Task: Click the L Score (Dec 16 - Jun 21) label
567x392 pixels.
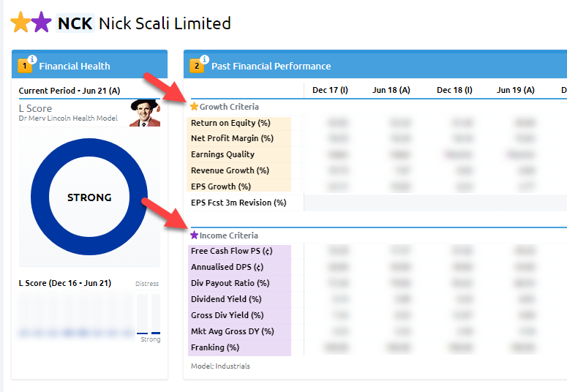Action: 64,283
